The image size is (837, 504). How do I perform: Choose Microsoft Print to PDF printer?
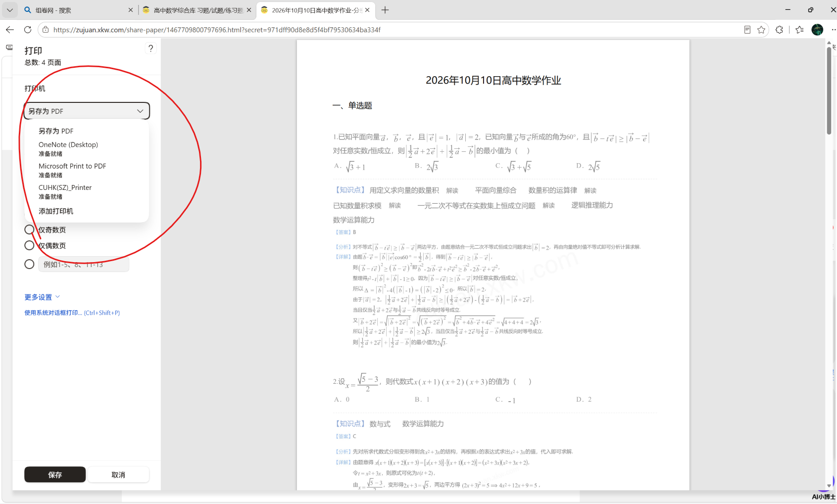pos(87,170)
